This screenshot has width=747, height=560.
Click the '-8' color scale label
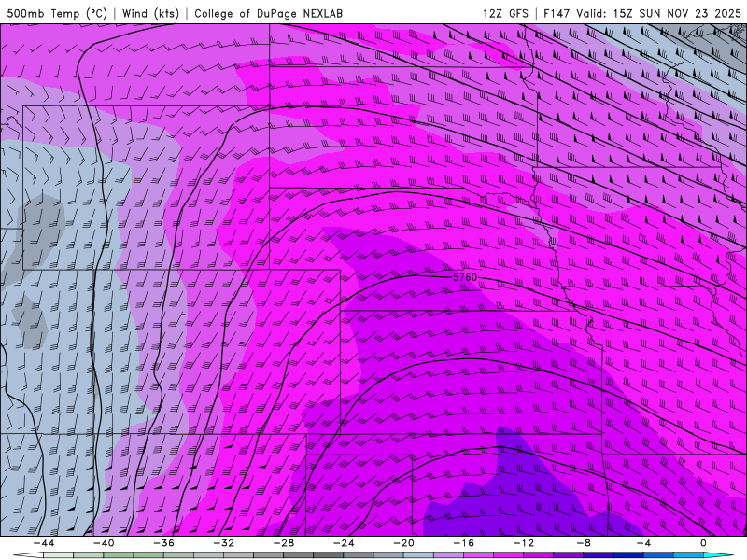585,543
